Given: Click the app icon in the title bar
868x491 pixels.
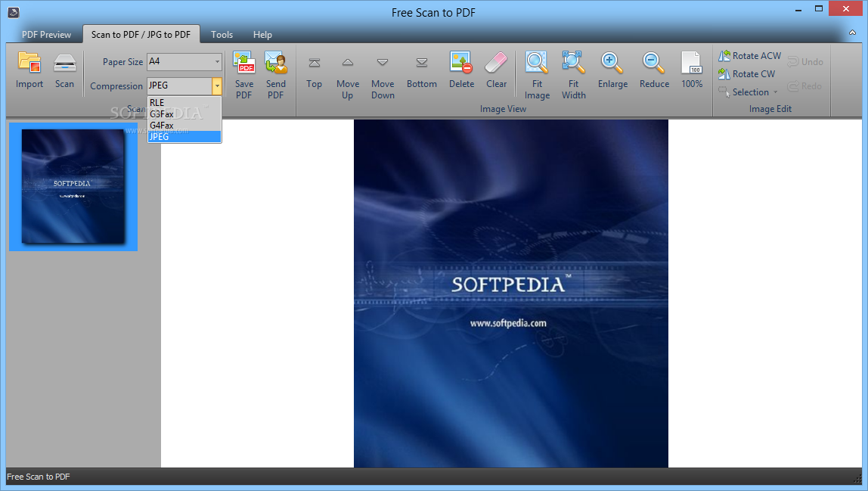Looking at the screenshot, I should pos(14,11).
